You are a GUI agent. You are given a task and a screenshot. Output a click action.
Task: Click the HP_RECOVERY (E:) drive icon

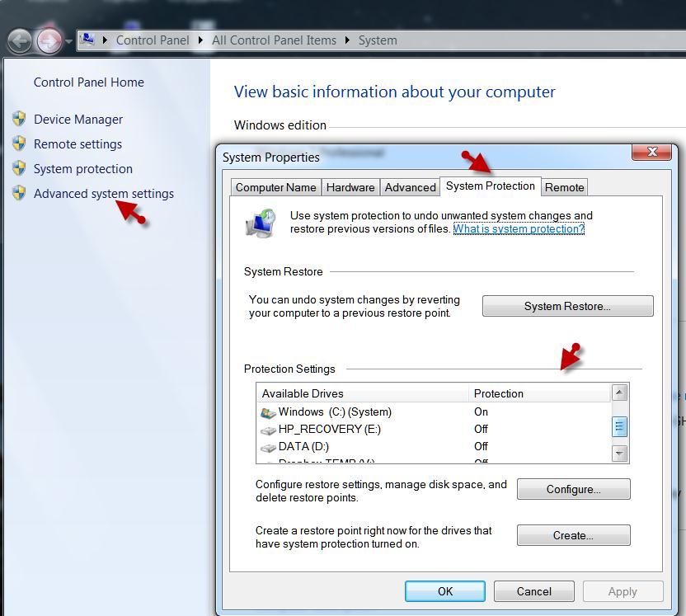coord(267,429)
